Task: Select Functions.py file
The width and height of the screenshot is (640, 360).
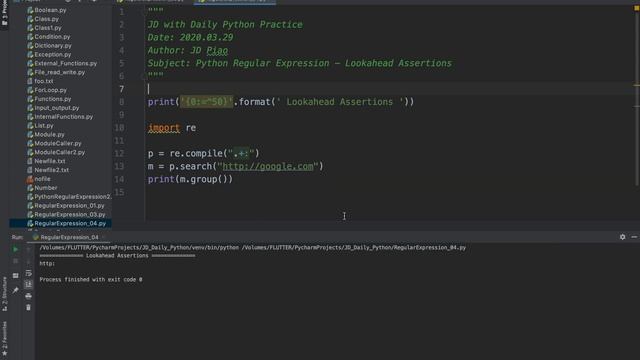Action: pyautogui.click(x=53, y=99)
